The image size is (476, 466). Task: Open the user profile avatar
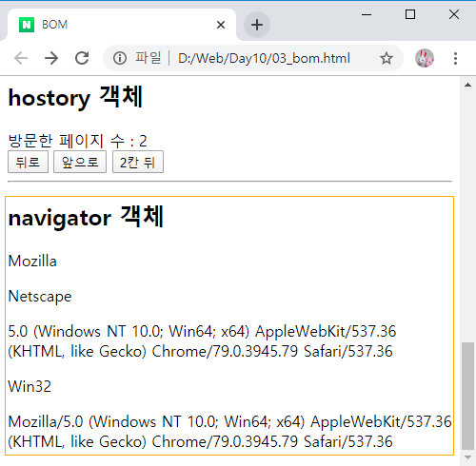[425, 58]
